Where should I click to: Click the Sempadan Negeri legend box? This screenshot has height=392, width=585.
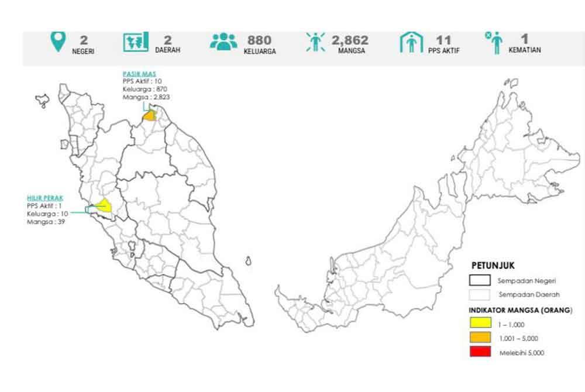[480, 280]
